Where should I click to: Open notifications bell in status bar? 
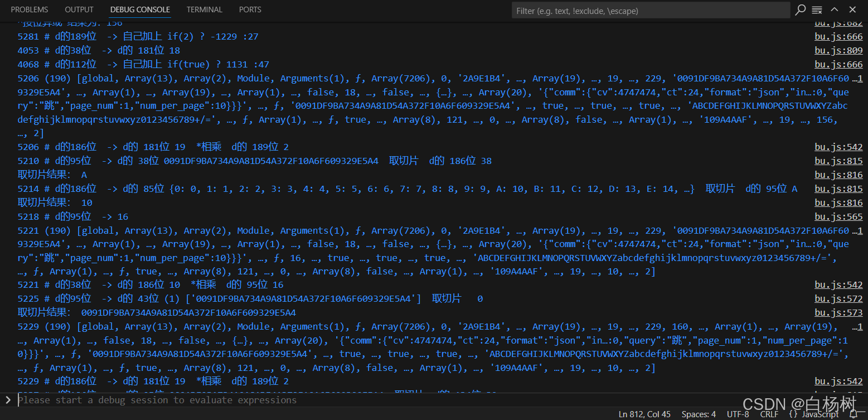click(853, 414)
